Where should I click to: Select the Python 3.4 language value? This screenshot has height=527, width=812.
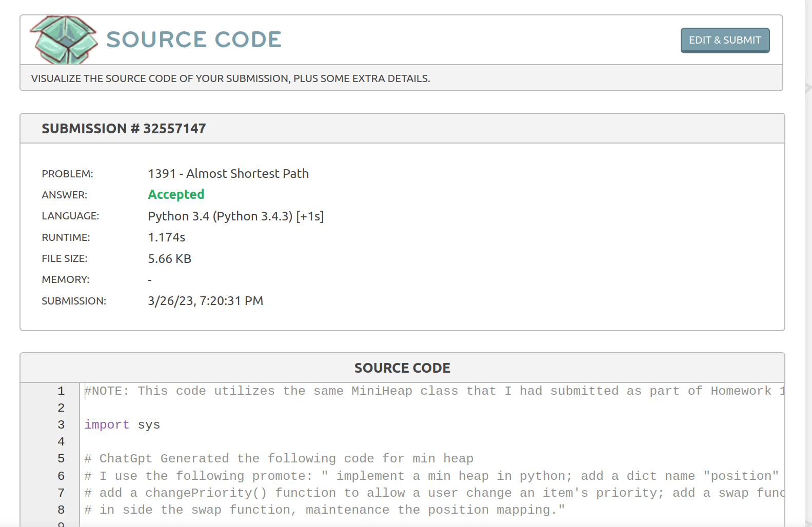[235, 216]
